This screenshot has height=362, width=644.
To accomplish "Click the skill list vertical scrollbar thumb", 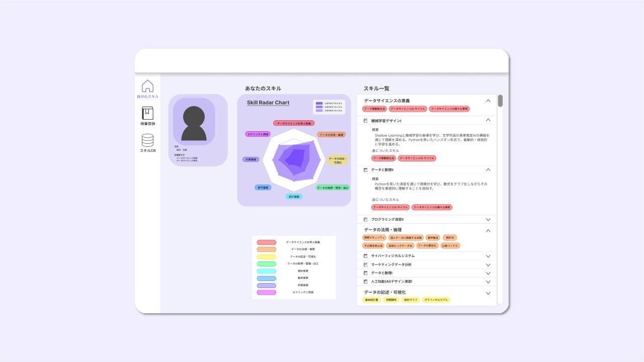I will pos(500,101).
